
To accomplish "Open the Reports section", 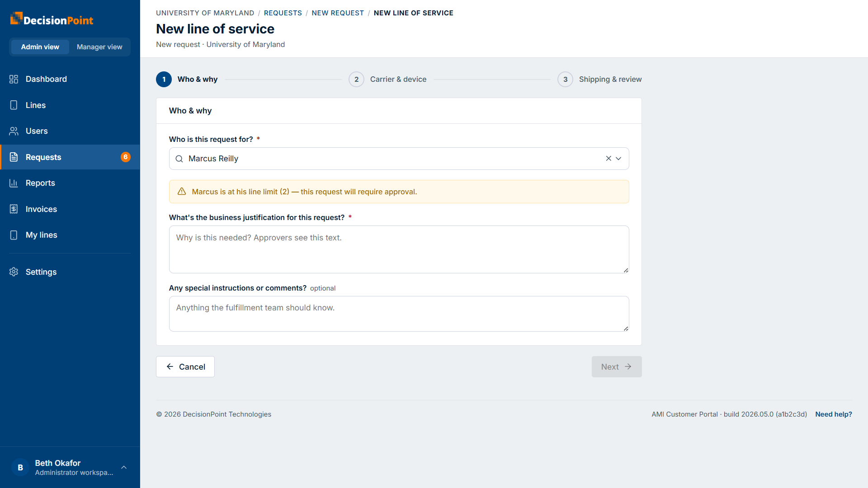I will click(x=70, y=183).
